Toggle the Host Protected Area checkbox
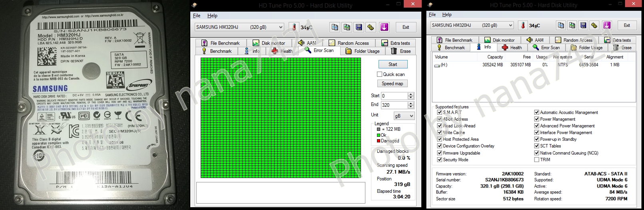644x210 pixels. tap(440, 139)
